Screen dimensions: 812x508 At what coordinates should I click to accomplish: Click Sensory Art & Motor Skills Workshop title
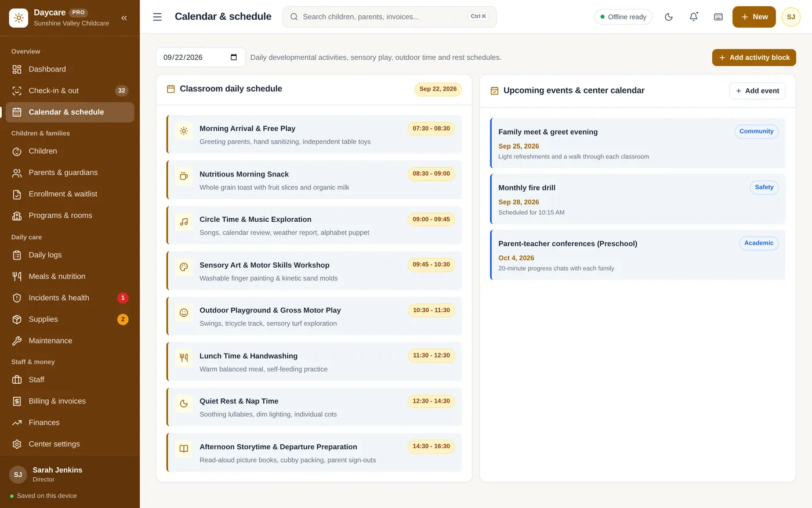[x=264, y=265]
